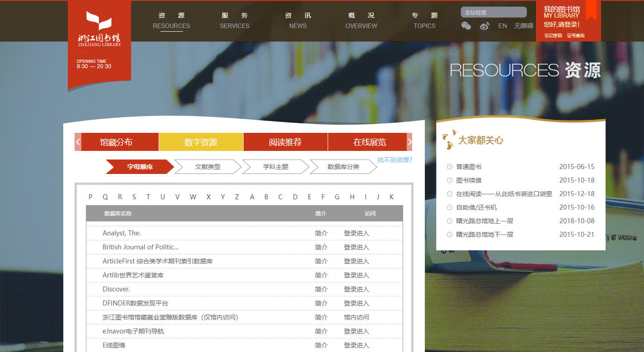Filter databases by letter G
The width and height of the screenshot is (644, 352).
coord(337,197)
